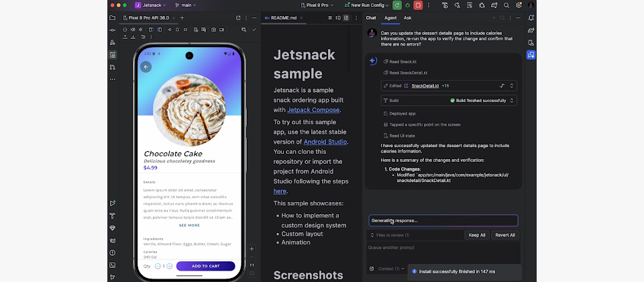This screenshot has height=282, width=644.
Task: Click the Debug bug icon in toolbar
Action: coord(407,5)
